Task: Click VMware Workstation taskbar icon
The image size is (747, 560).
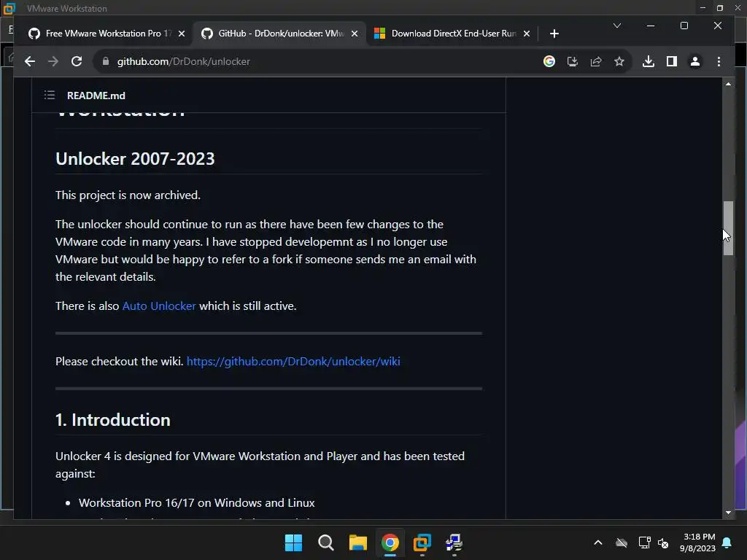Action: tap(422, 542)
